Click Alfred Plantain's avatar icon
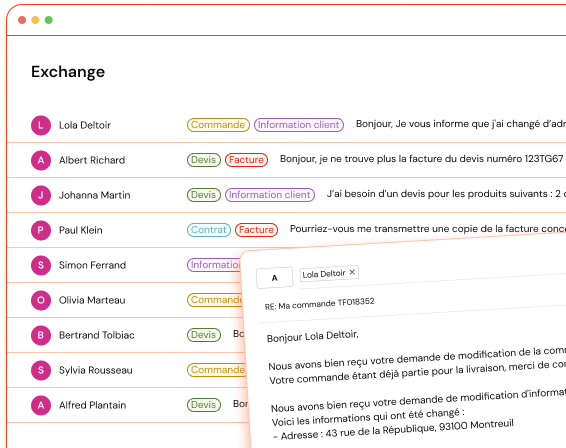The height and width of the screenshot is (448, 566). pos(41,405)
